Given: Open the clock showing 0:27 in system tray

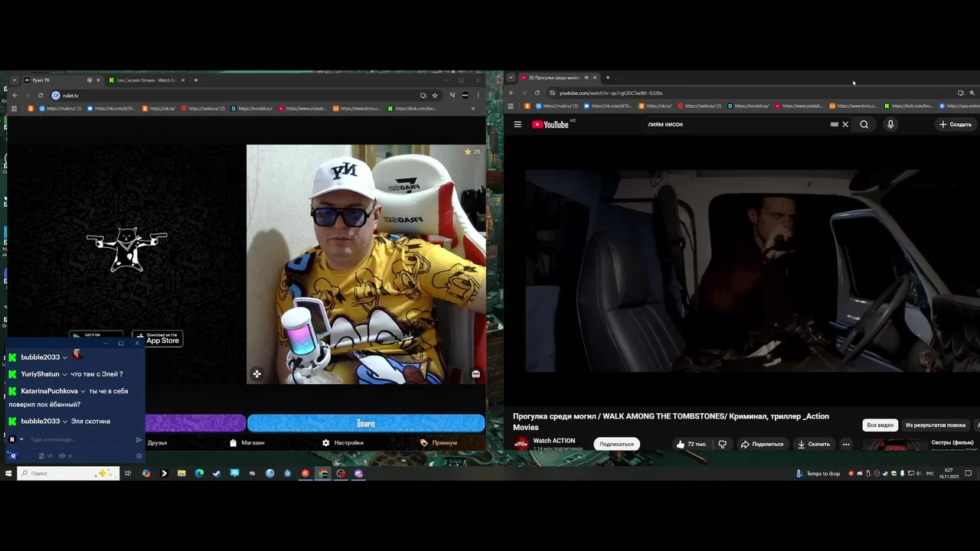Looking at the screenshot, I should (x=948, y=474).
